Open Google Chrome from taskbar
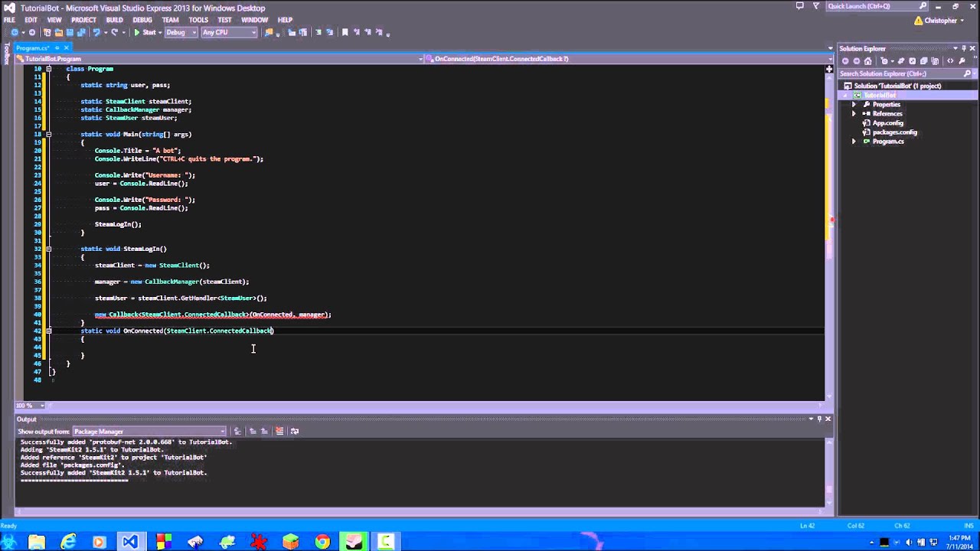 (x=322, y=542)
